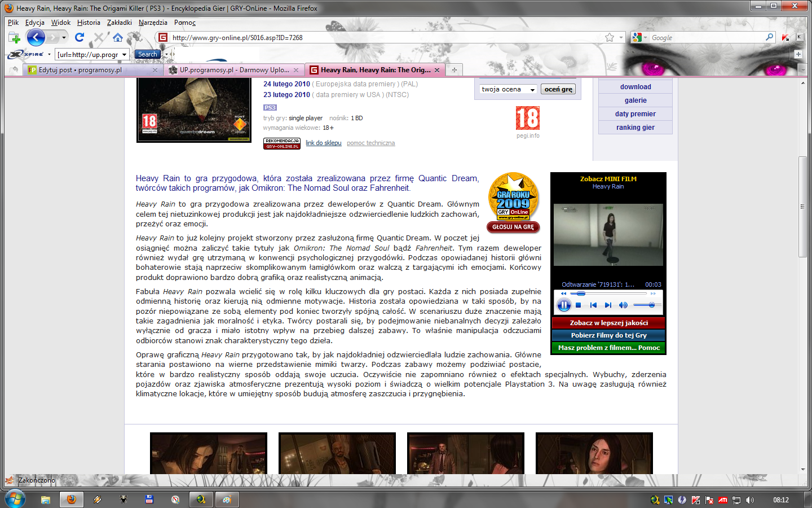
Task: Close the Edytuj post programosy.pl tab
Action: click(155, 70)
